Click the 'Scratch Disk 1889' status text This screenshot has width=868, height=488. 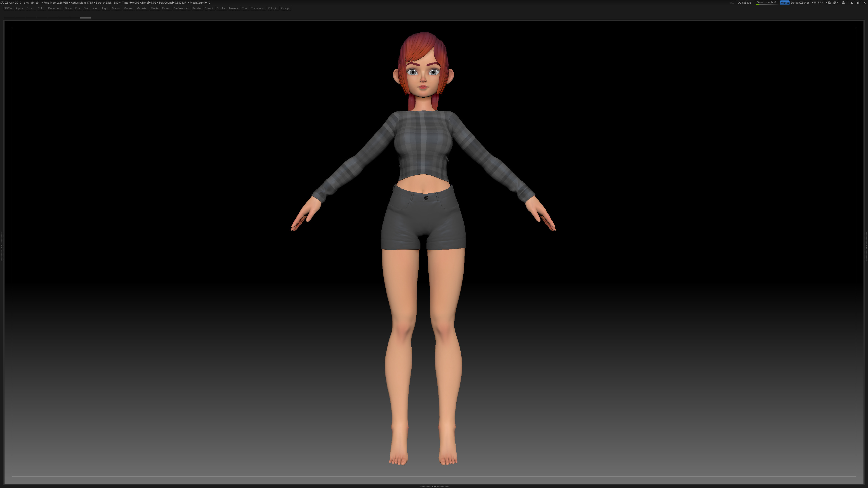click(x=107, y=3)
